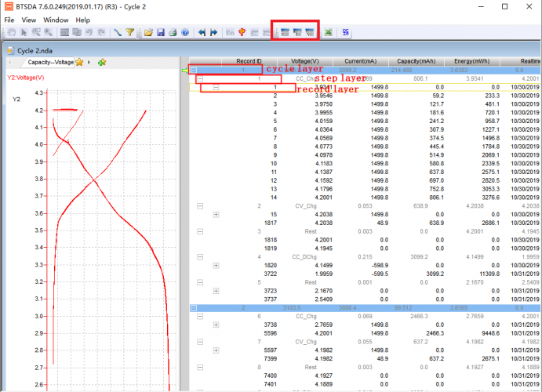The width and height of the screenshot is (542, 392).
Task: Click the Record ID column header
Action: click(249, 61)
